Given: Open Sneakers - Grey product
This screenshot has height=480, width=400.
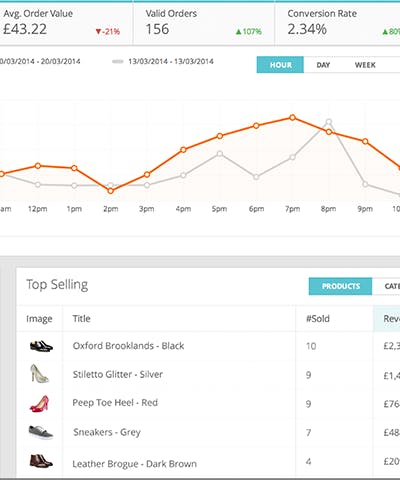Looking at the screenshot, I should coord(107,432).
